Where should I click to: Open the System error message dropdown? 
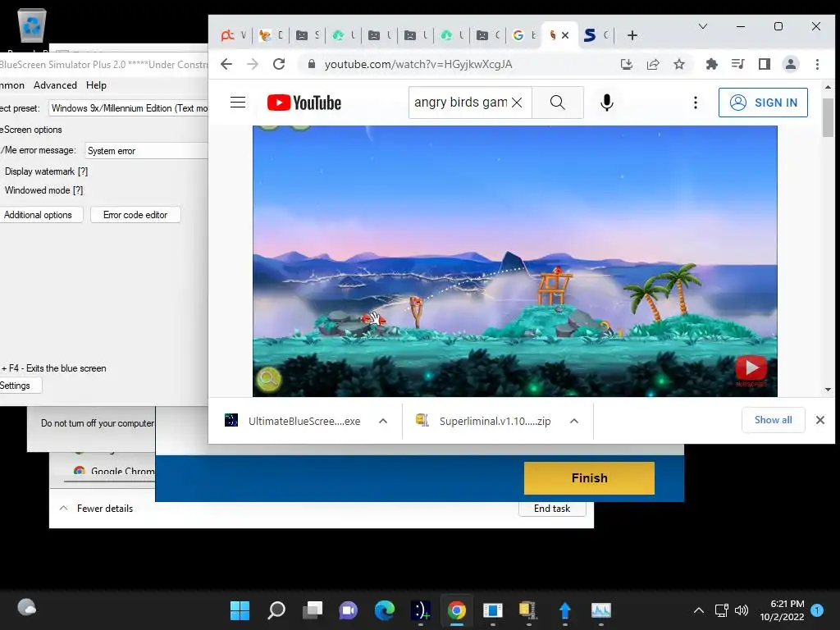point(146,151)
